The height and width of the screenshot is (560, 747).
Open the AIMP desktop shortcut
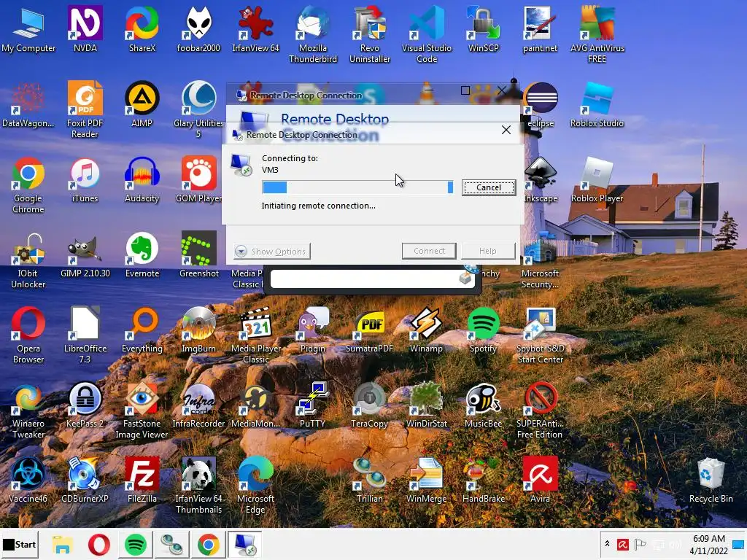click(142, 104)
